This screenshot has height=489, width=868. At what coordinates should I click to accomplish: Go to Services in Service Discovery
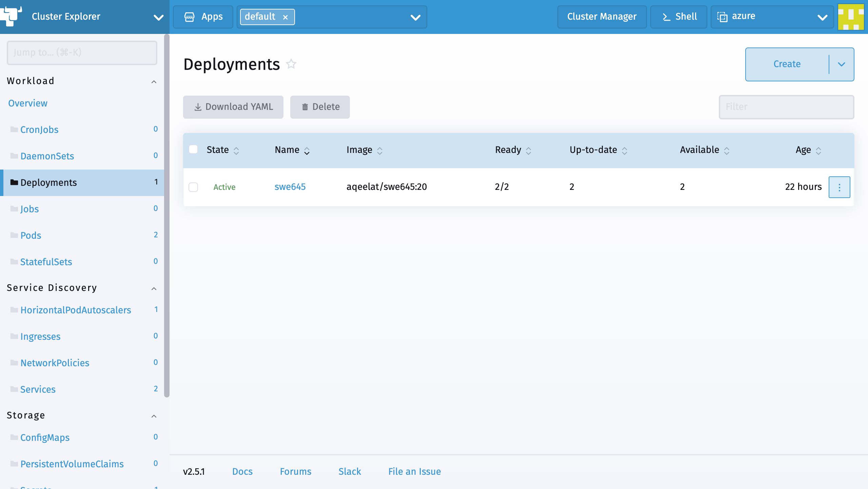click(38, 389)
